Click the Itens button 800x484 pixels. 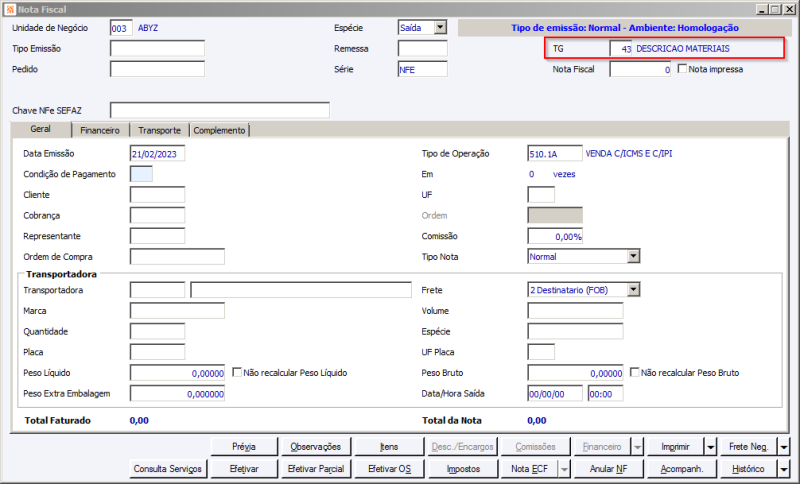(389, 447)
